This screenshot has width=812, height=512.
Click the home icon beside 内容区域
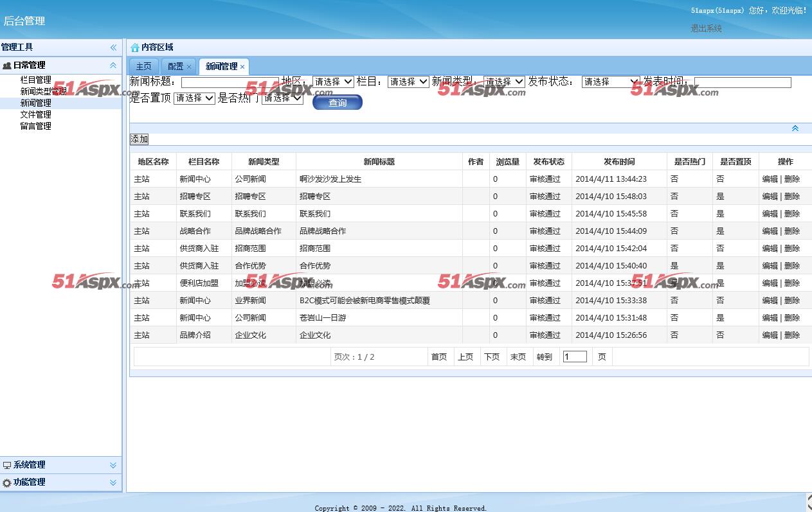click(135, 48)
